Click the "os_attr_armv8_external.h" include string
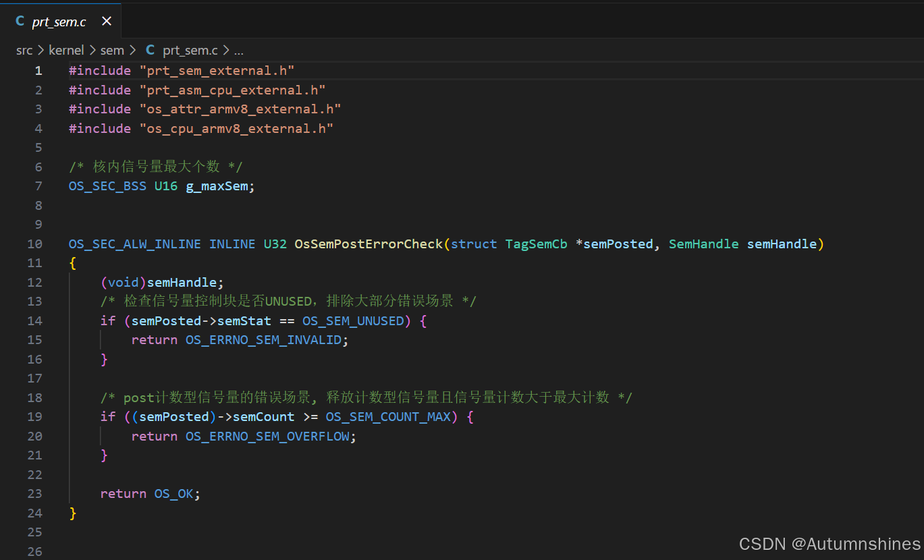The image size is (924, 560). point(240,109)
